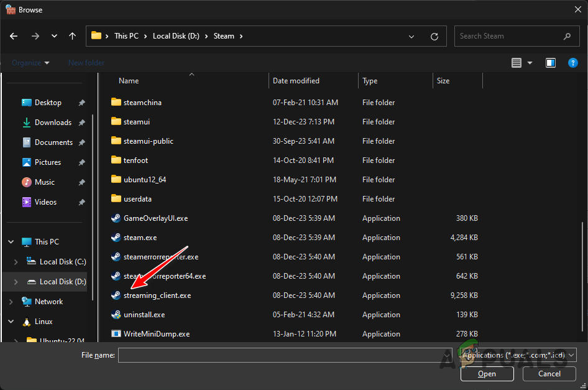588x390 pixels.
Task: Open the Applications file type dropdown
Action: [x=571, y=355]
